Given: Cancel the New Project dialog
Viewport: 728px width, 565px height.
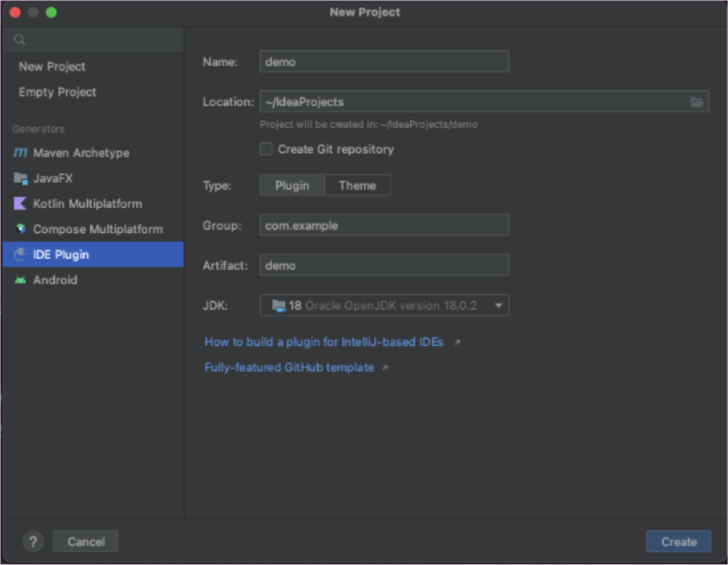Looking at the screenshot, I should click(86, 542).
